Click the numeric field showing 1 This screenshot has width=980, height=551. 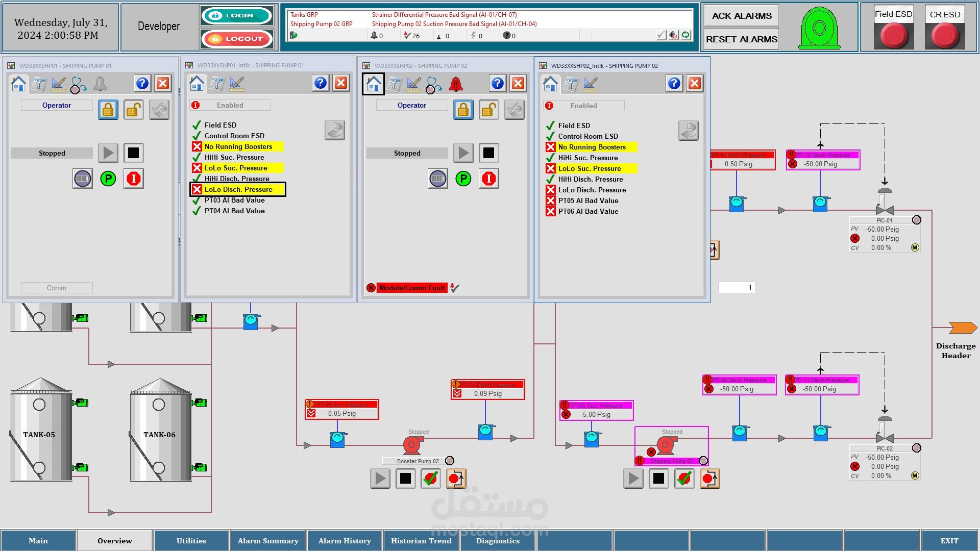point(736,287)
